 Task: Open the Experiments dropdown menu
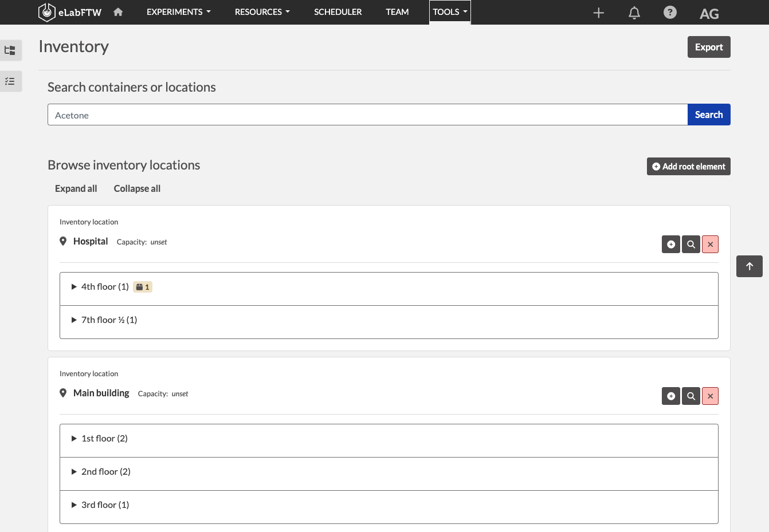click(179, 12)
